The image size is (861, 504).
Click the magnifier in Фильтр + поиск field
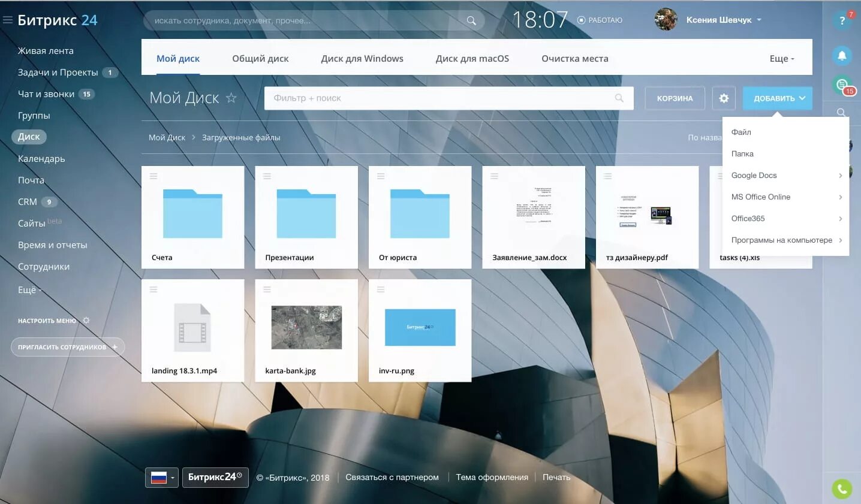(x=619, y=98)
